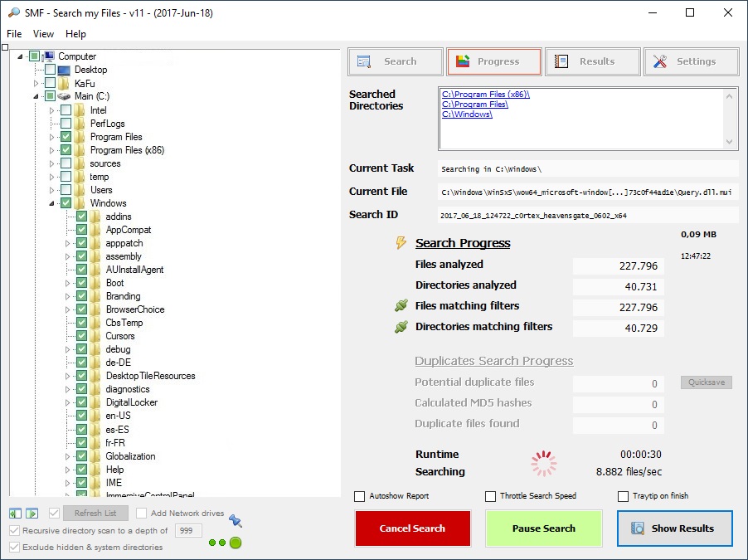
Task: Click the Computer icon in the tree
Action: (49, 56)
